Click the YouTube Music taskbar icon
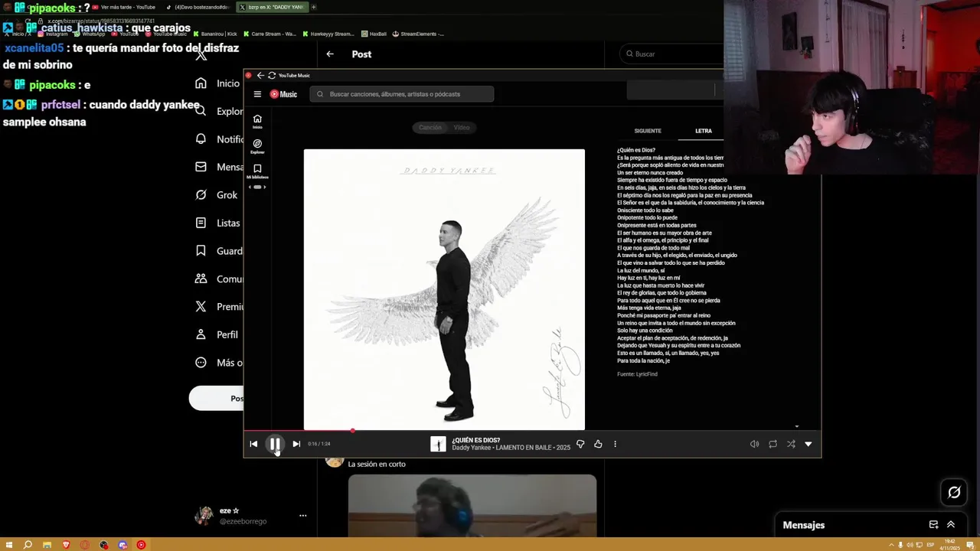The image size is (980, 551). click(141, 545)
